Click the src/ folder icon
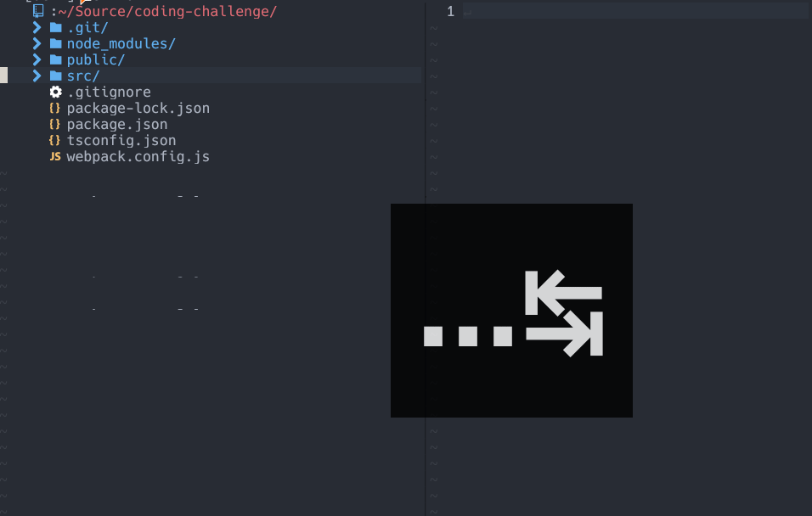 coord(55,76)
